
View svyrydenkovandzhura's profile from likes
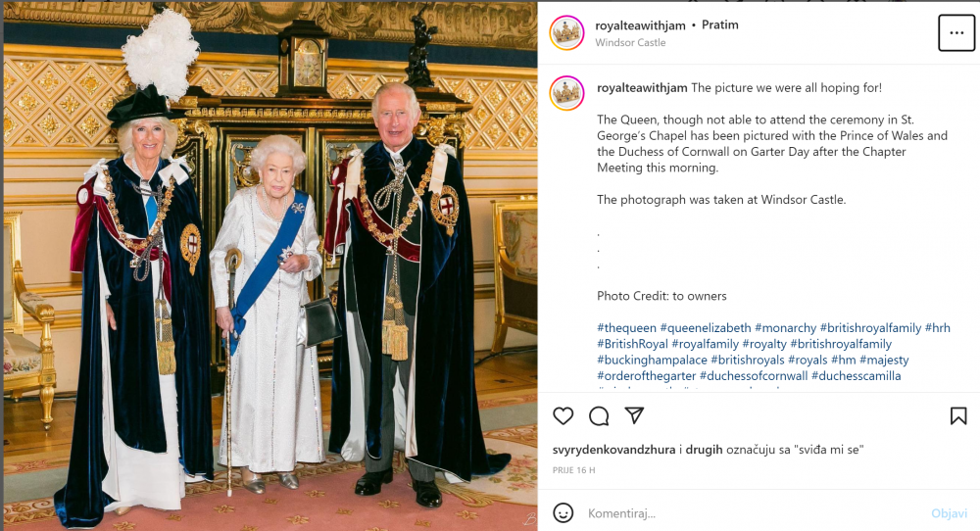pos(613,450)
